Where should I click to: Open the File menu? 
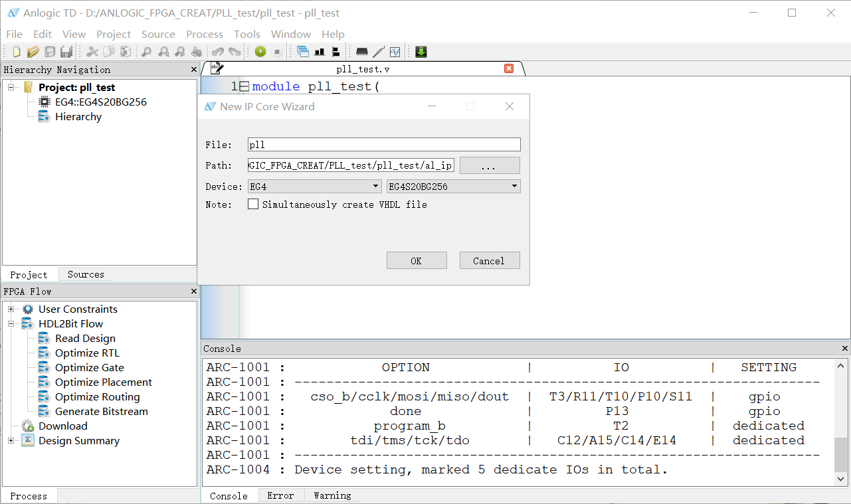pos(14,35)
